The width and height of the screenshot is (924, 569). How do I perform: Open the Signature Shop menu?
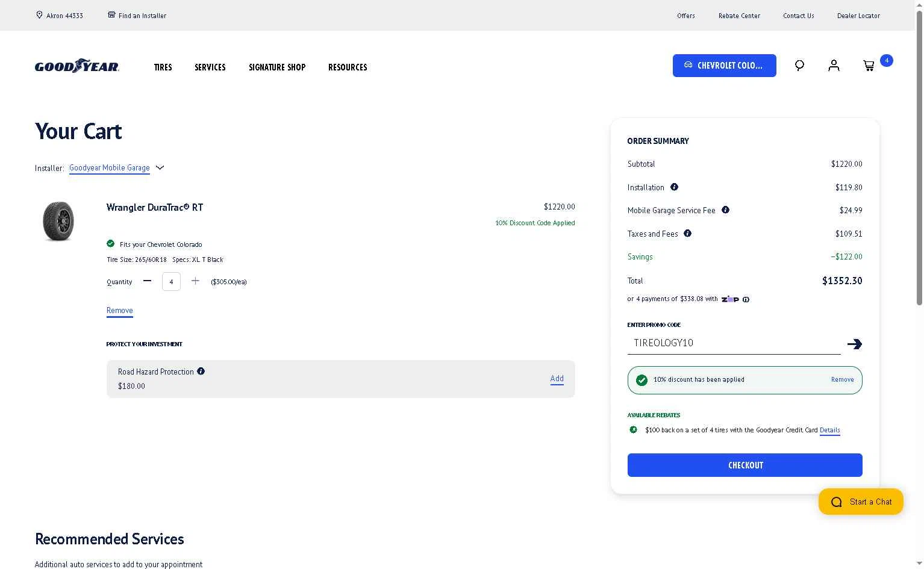[277, 67]
